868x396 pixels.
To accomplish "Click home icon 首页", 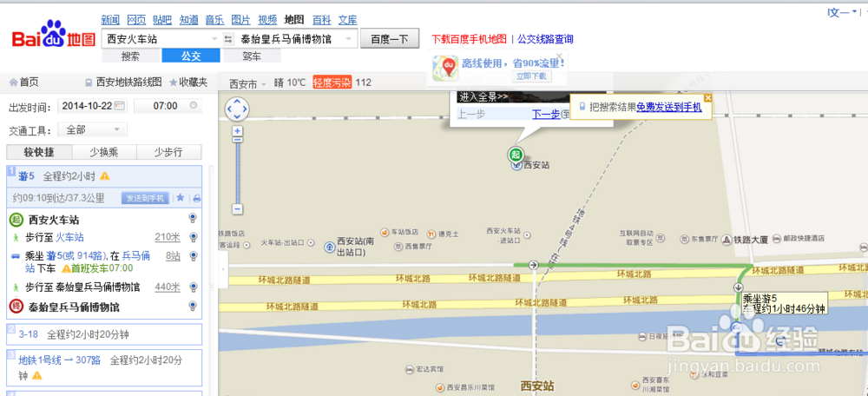I will click(x=14, y=82).
